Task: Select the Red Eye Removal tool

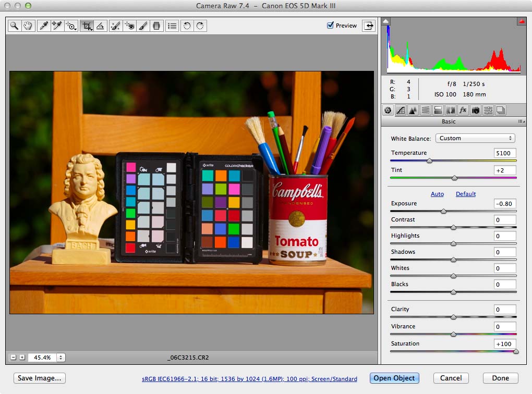Action: (129, 26)
